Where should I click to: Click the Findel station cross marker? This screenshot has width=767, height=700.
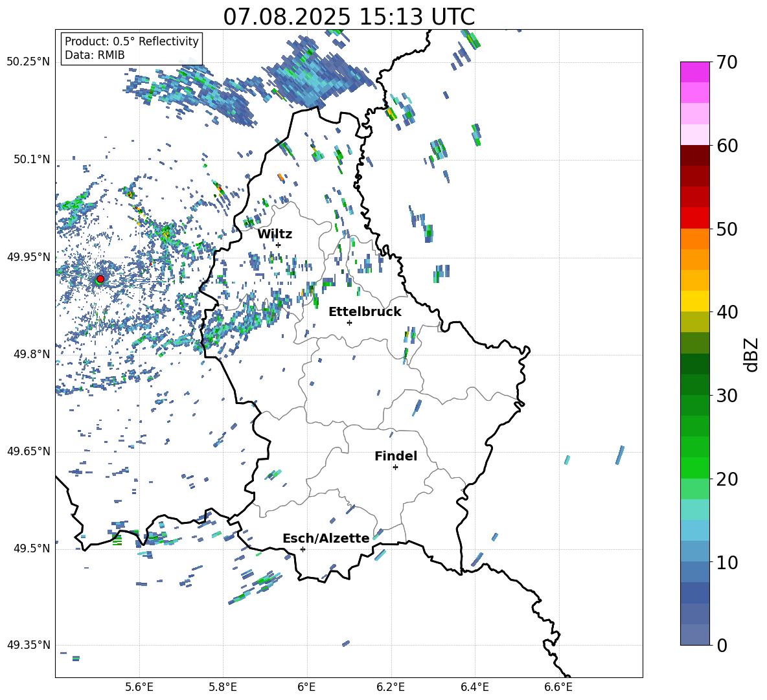point(395,468)
